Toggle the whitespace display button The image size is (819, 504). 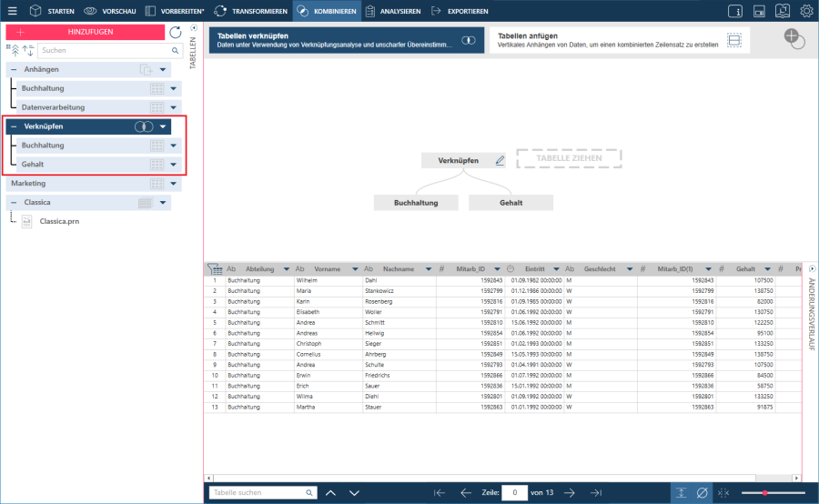[723, 492]
